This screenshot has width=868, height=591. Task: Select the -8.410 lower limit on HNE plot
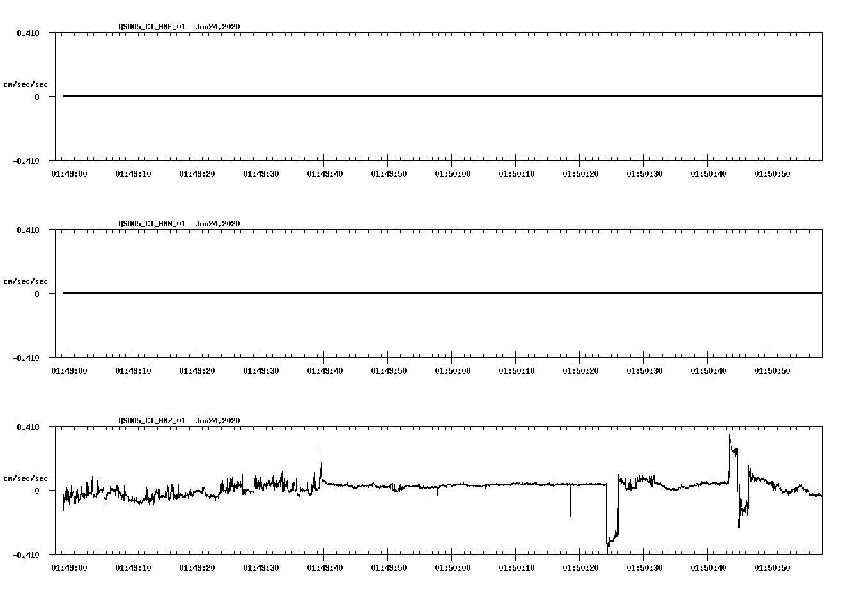[26, 161]
